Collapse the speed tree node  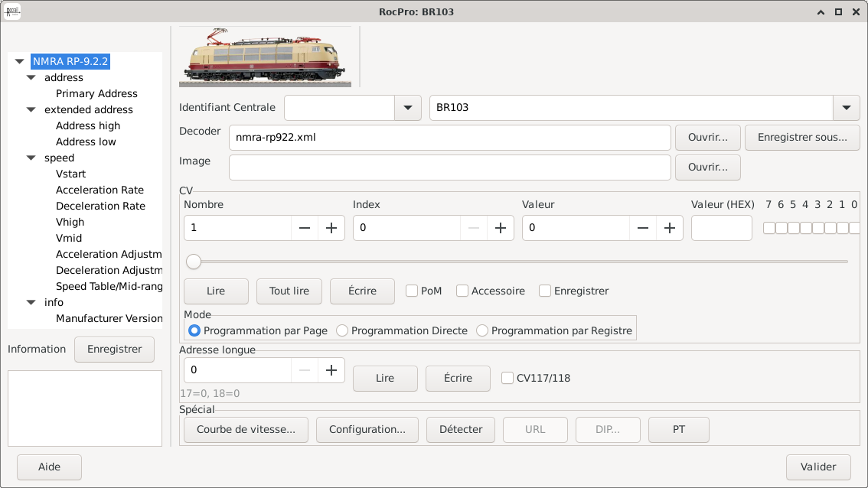(31, 158)
